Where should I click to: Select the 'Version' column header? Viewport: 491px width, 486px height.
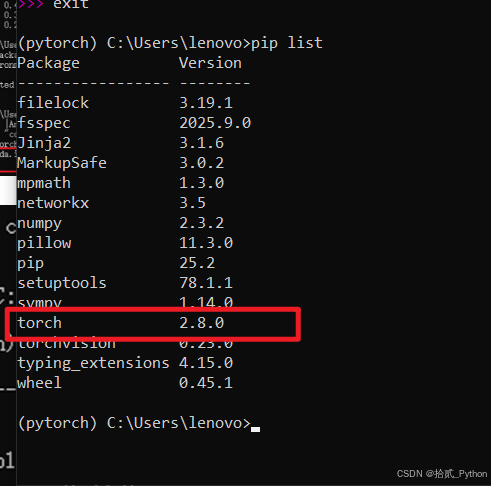[210, 63]
